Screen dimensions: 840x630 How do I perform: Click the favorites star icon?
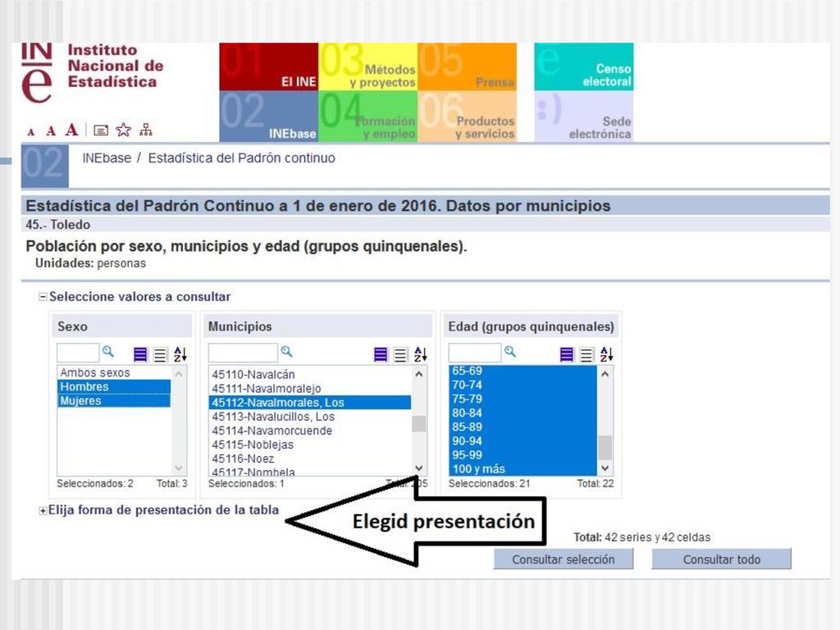[x=123, y=129]
